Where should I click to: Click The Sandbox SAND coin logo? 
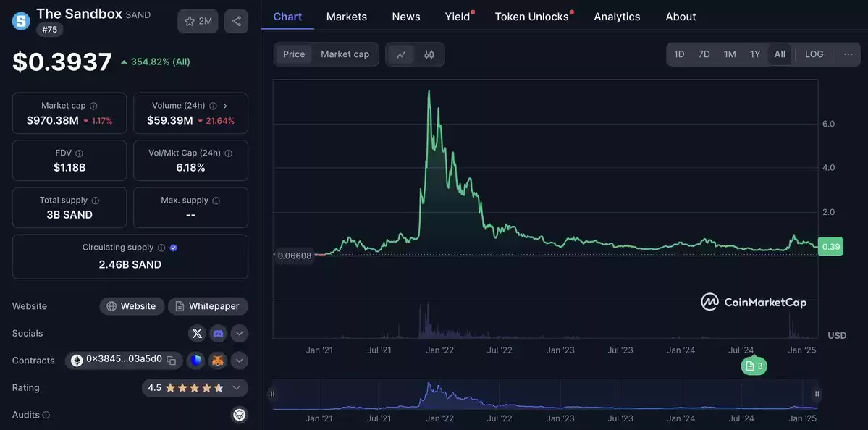coord(21,21)
